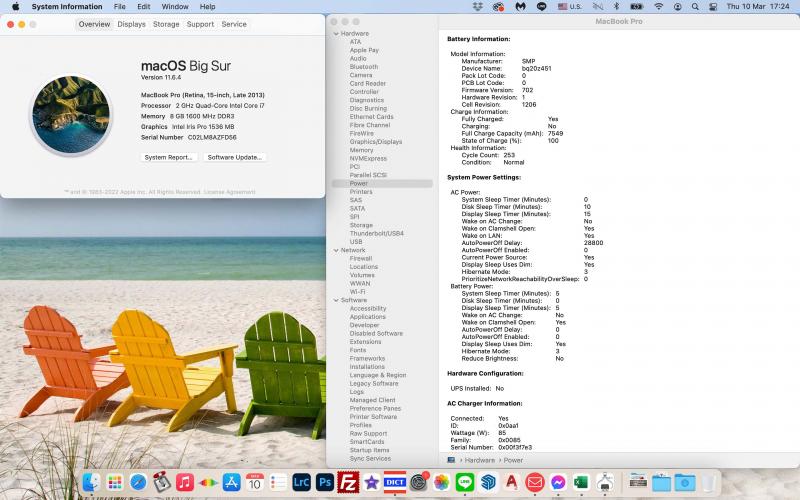This screenshot has width=800, height=500.
Task: Open Wi-Fi status menu
Action: [659, 7]
